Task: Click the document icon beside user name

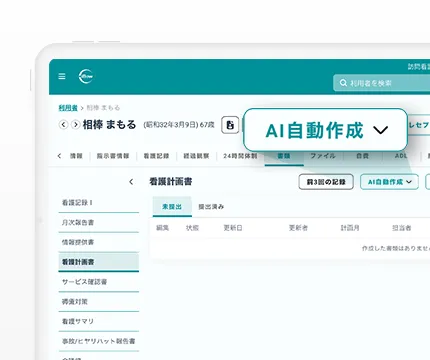Action: click(x=230, y=125)
